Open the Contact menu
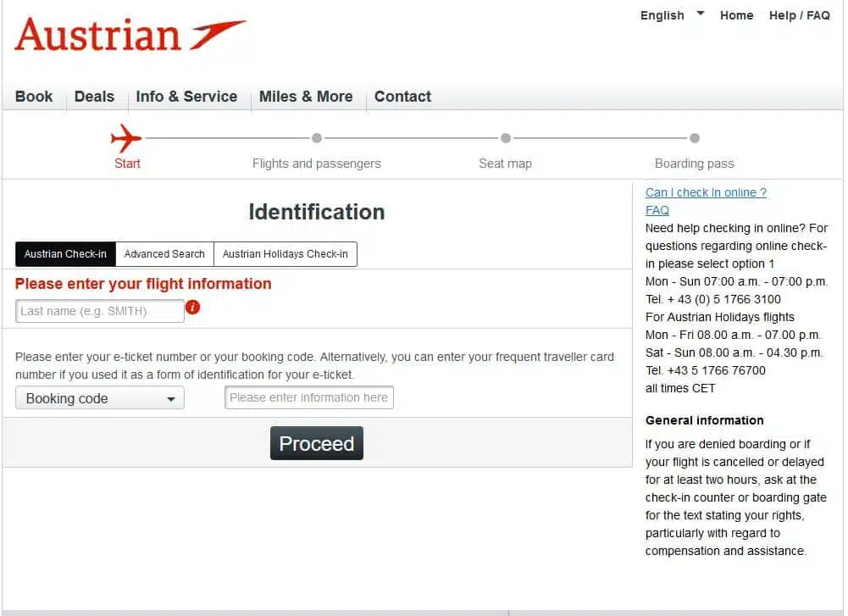This screenshot has width=848, height=616. pos(403,97)
